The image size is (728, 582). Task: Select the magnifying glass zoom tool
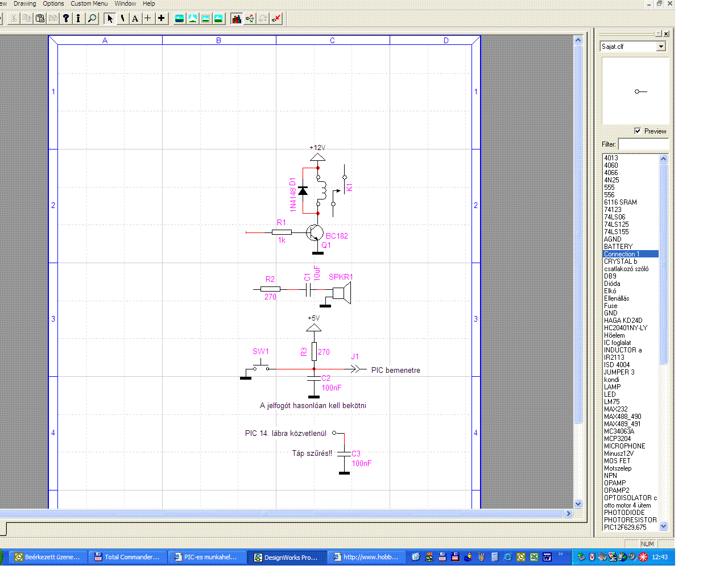[x=92, y=19]
